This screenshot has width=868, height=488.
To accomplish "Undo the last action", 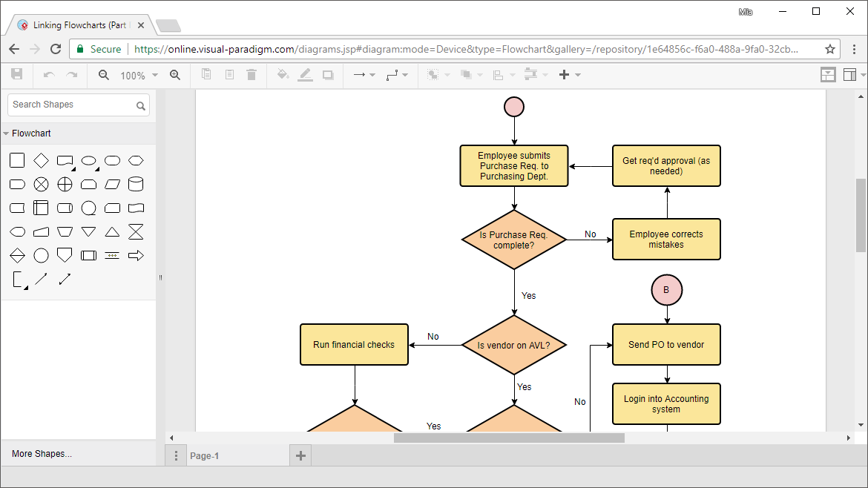I will tap(49, 75).
